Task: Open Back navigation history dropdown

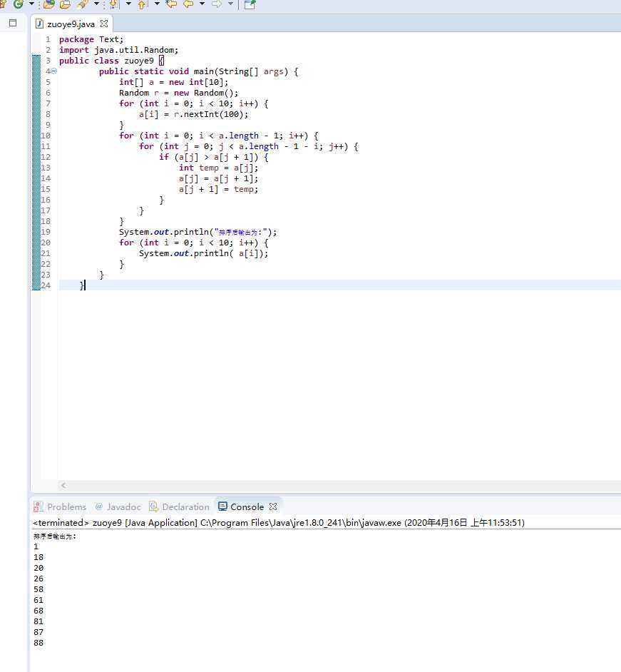Action: click(202, 4)
